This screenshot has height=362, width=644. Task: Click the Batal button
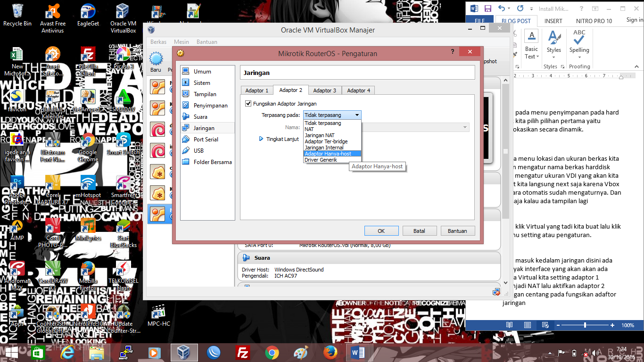pyautogui.click(x=419, y=231)
